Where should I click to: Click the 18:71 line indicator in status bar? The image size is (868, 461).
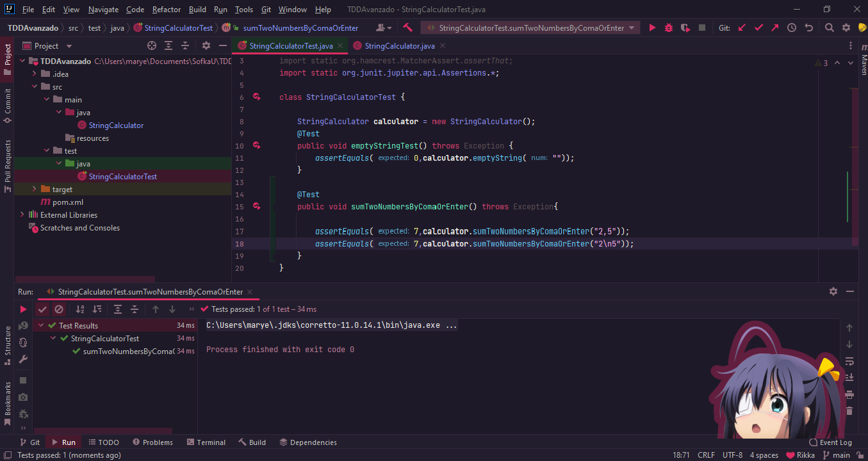click(680, 455)
